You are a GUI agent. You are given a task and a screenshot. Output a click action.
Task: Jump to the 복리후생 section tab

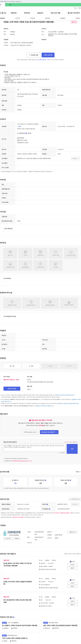(48, 18)
